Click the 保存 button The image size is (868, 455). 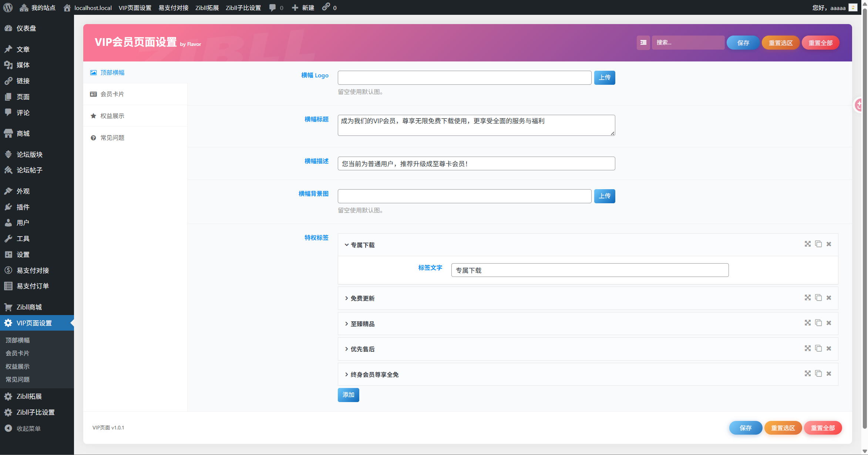[x=743, y=43]
